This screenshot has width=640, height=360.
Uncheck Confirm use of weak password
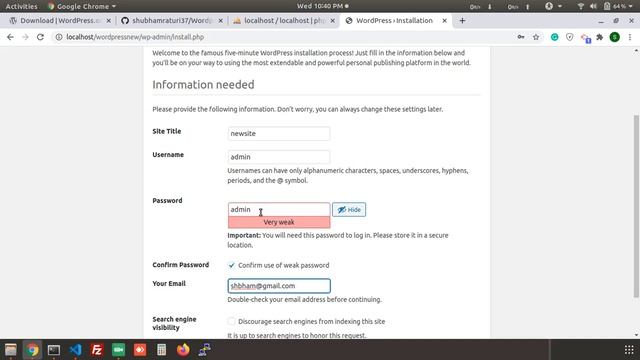231,265
